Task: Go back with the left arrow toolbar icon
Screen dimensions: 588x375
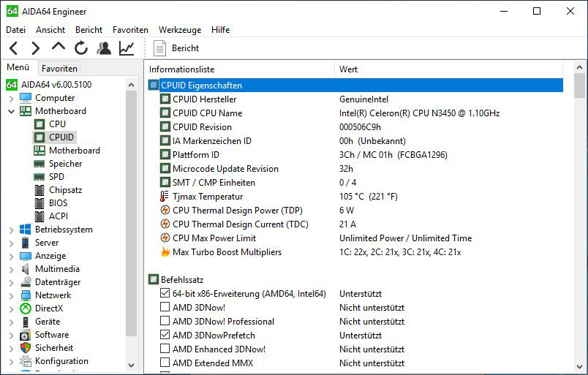Action: (13, 48)
